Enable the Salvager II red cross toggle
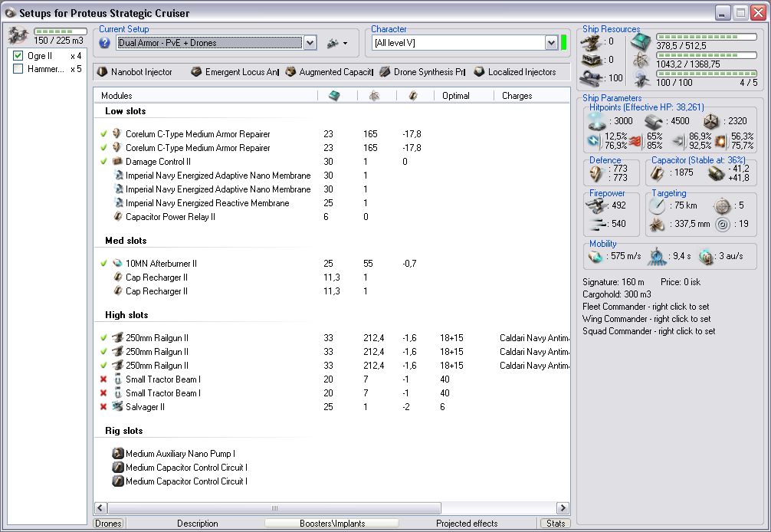 [103, 406]
